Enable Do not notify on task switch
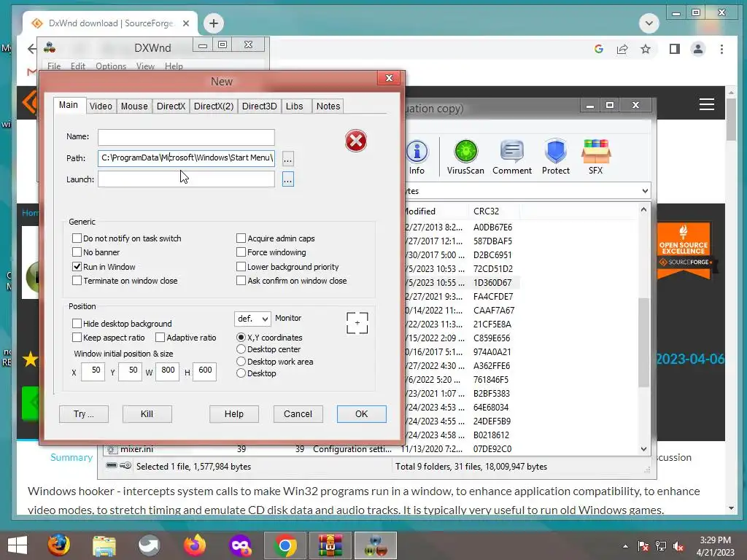747x560 pixels. (77, 238)
